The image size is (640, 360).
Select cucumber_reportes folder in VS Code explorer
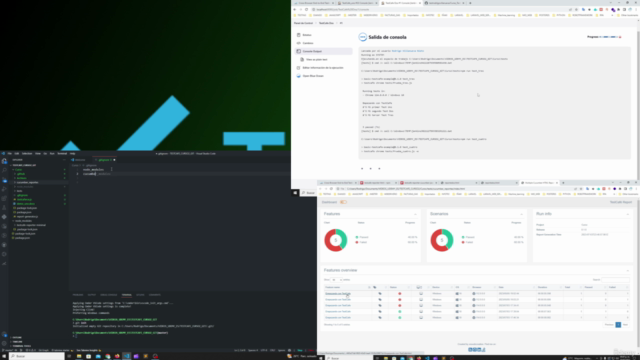tap(27, 182)
